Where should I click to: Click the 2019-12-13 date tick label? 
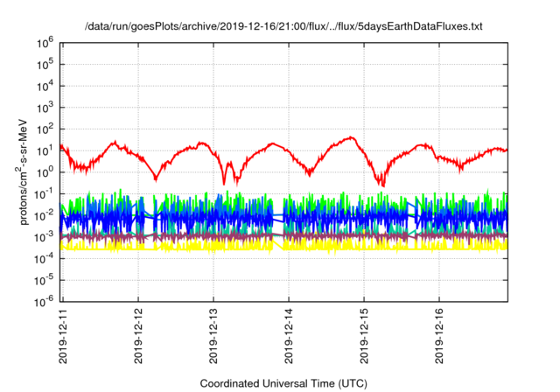tap(213, 336)
